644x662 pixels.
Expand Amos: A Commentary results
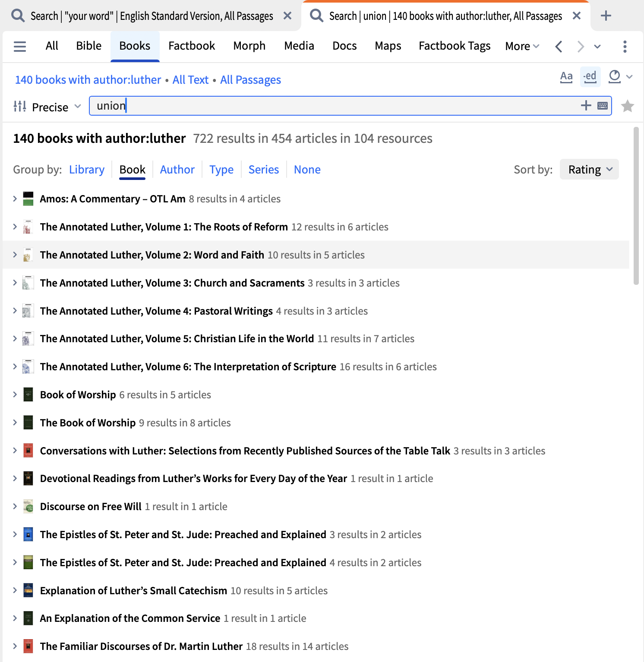coord(15,199)
